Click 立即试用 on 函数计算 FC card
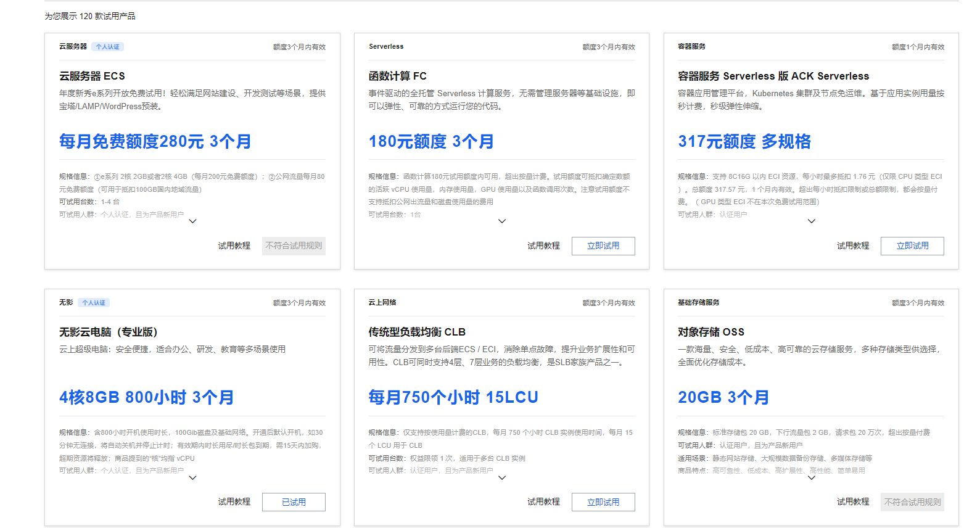The image size is (980, 528). coord(603,245)
